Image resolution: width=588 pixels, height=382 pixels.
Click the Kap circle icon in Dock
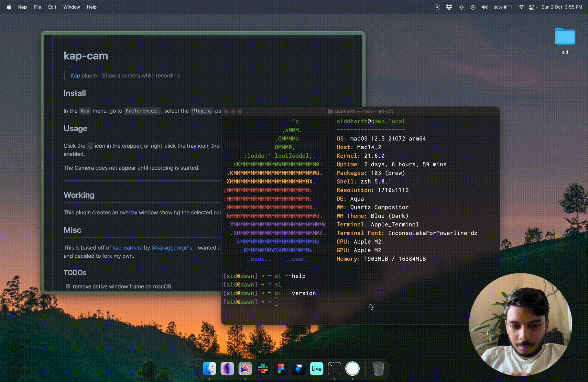pos(352,369)
